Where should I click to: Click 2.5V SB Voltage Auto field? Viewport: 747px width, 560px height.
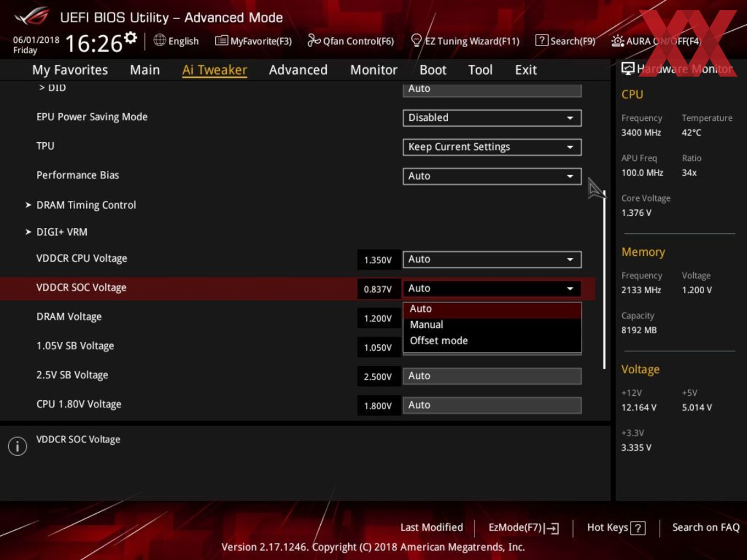[x=492, y=376]
